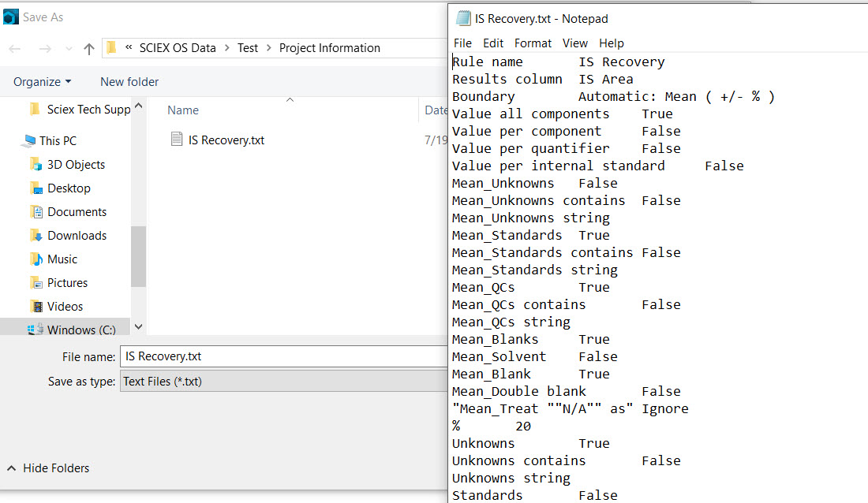Expand chevron after SCIEX OS Data breadcrumb
This screenshot has height=503, width=868.
(227, 48)
